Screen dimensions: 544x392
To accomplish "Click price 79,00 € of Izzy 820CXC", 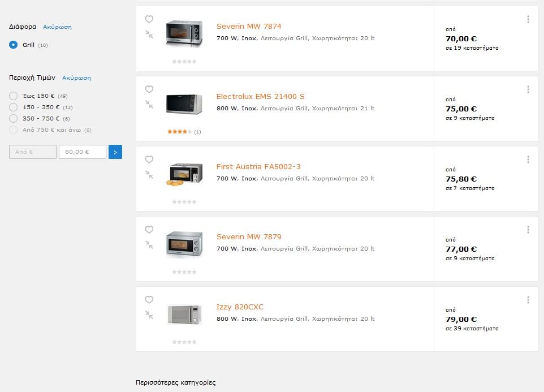I will (x=461, y=319).
